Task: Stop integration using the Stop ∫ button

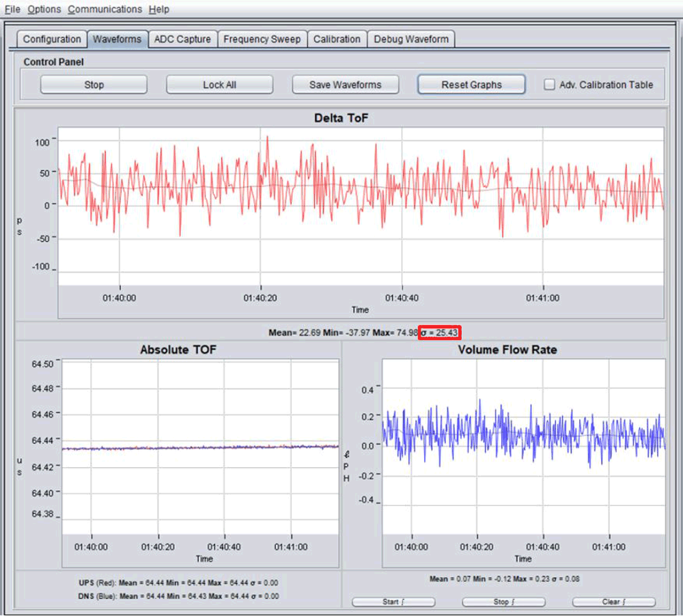Action: [503, 602]
